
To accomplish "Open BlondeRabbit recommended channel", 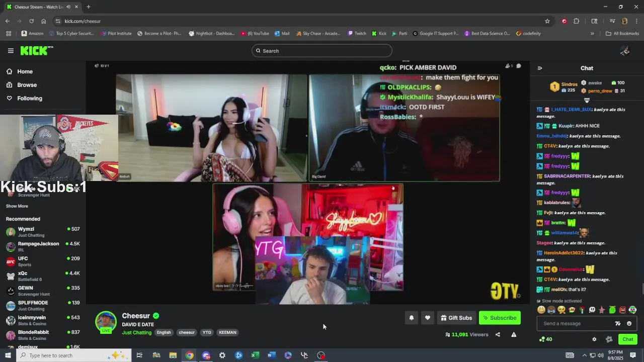I will 43,335.
